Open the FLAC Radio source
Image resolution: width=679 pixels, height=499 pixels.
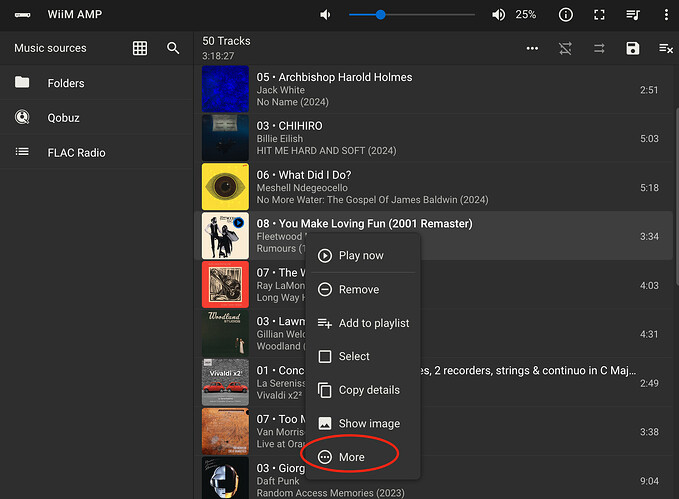[x=76, y=152]
